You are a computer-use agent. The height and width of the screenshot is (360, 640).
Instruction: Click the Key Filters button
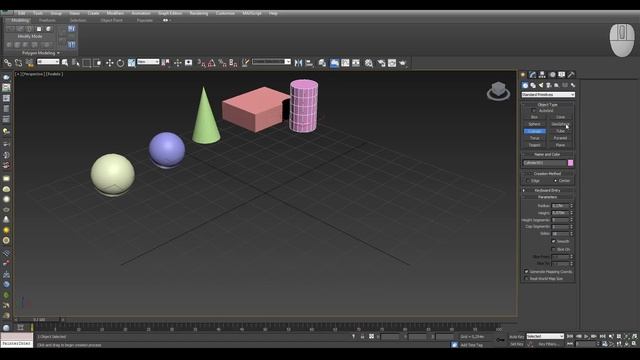click(549, 344)
